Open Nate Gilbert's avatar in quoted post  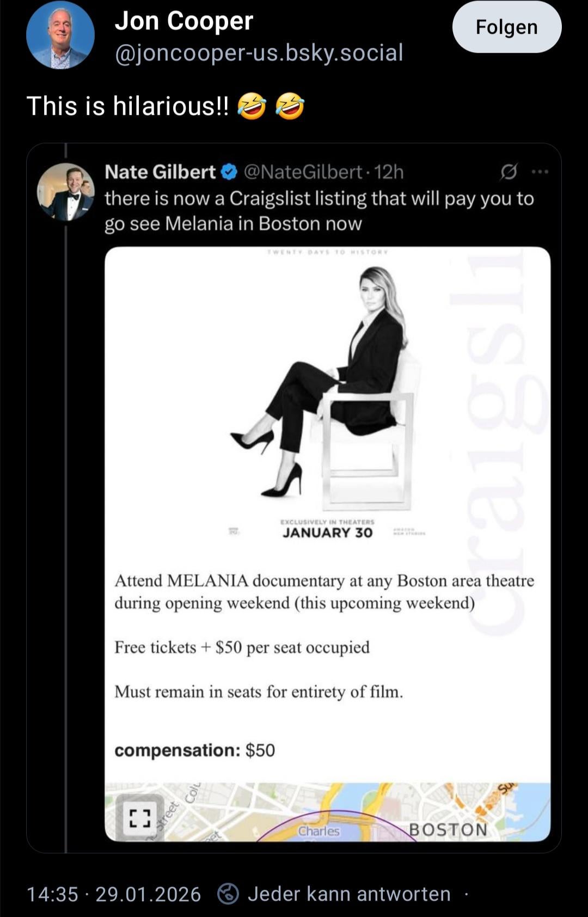[65, 192]
